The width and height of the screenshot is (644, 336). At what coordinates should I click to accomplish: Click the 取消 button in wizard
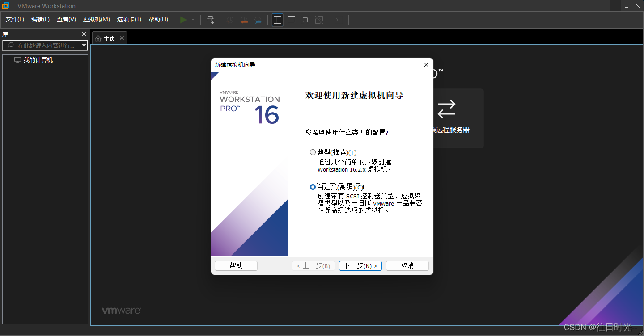[407, 265]
